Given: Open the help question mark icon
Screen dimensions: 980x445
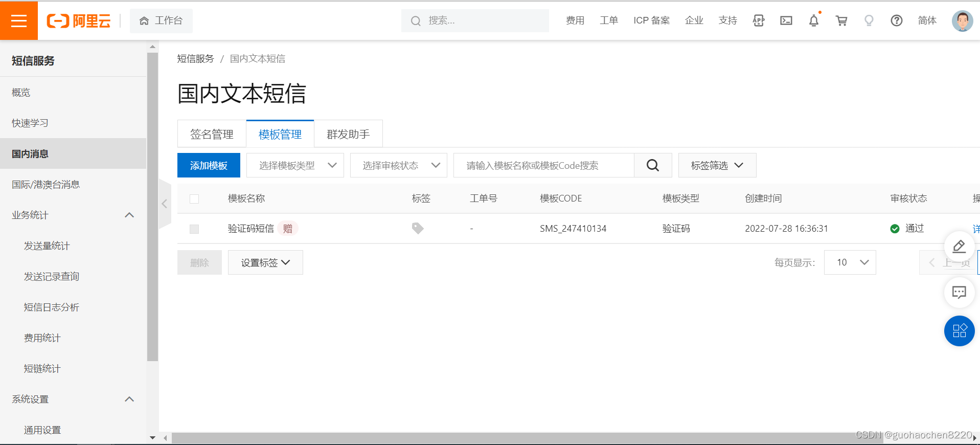Looking at the screenshot, I should 897,20.
